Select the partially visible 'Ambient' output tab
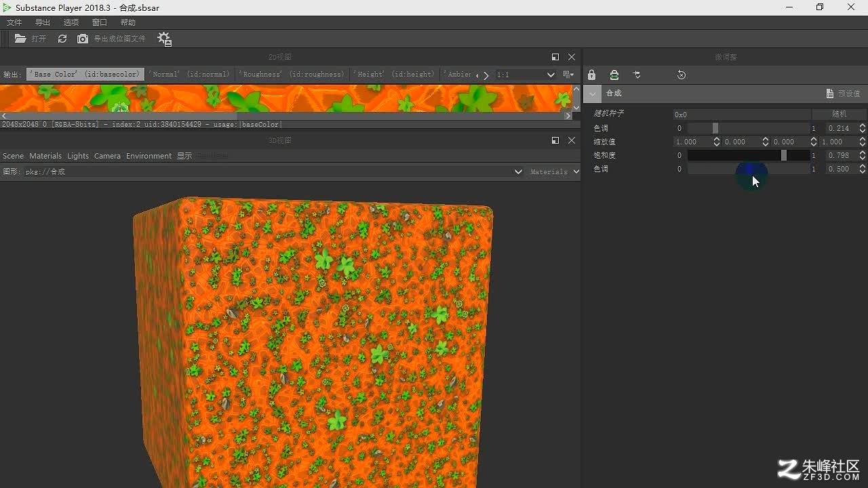 pyautogui.click(x=458, y=75)
